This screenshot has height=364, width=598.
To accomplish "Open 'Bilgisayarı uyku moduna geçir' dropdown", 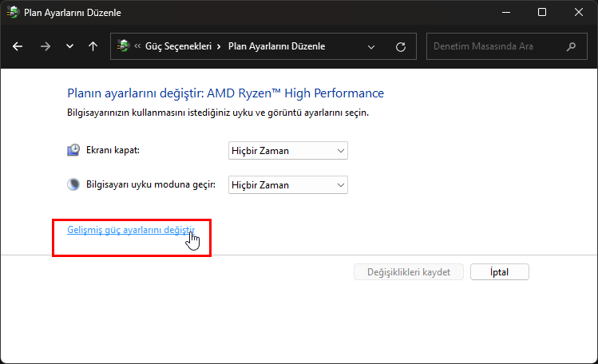I will point(287,184).
